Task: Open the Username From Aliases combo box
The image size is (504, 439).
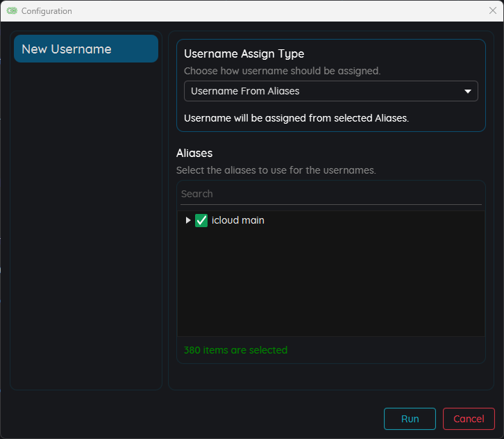Action: [323, 91]
